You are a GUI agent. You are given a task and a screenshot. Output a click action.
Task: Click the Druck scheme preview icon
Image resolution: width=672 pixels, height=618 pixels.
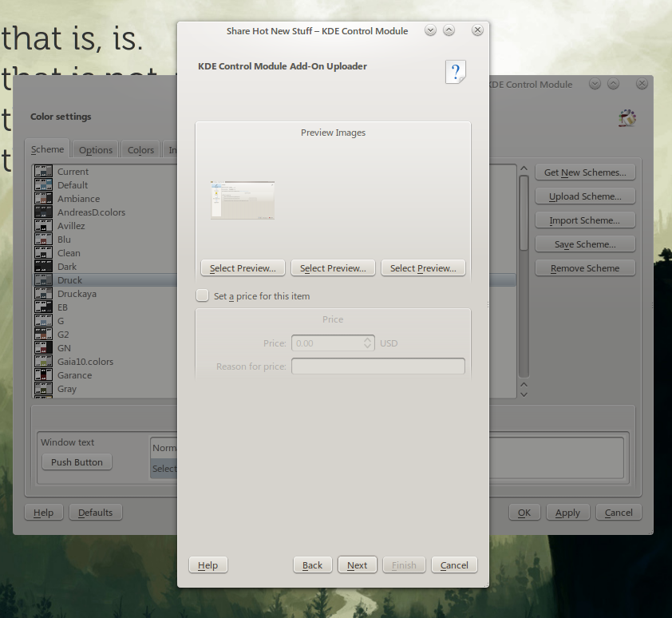coord(43,280)
